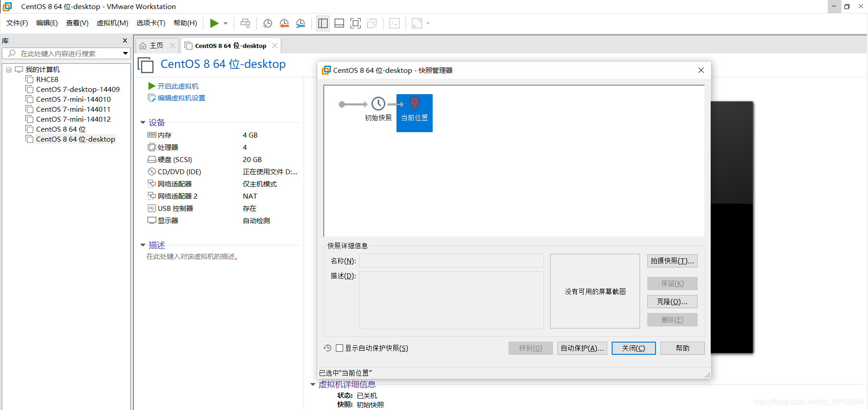
Task: Click the full screen mode toolbar icon
Action: [x=356, y=23]
